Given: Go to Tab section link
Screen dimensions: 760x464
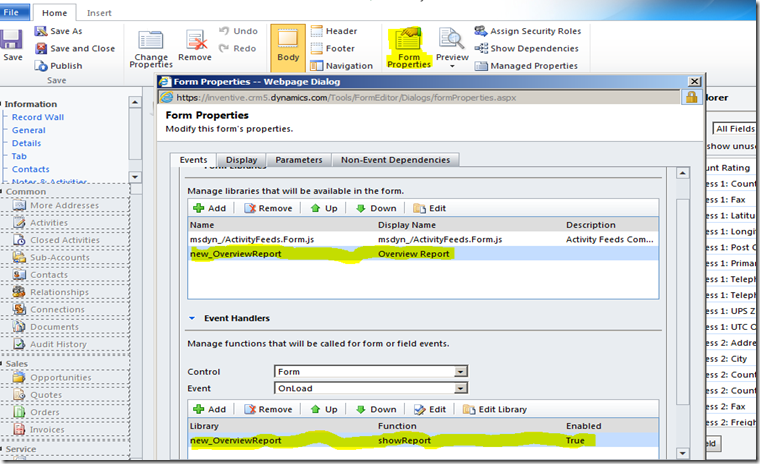Looking at the screenshot, I should (x=19, y=156).
